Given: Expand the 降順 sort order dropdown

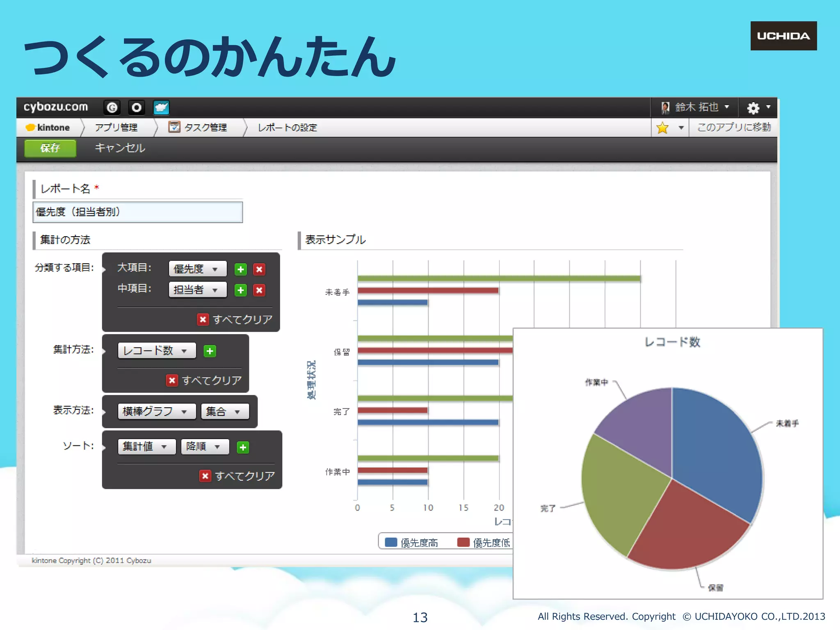Looking at the screenshot, I should (x=204, y=446).
